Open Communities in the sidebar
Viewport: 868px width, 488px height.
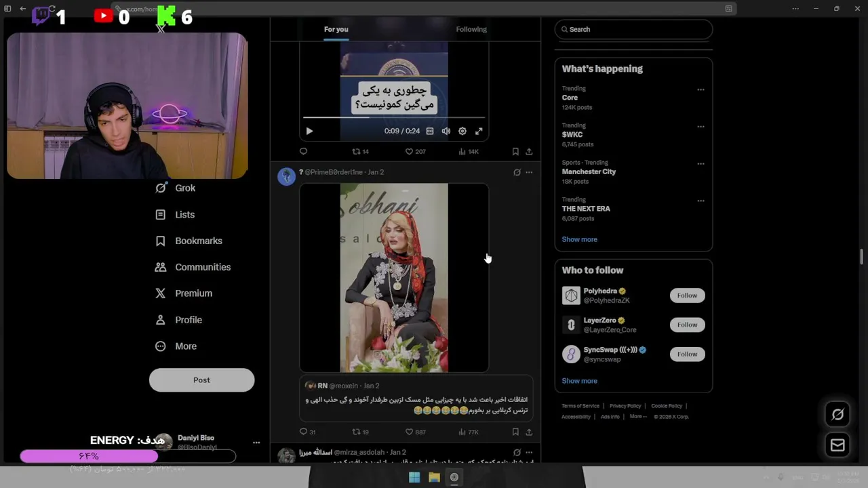pyautogui.click(x=193, y=267)
